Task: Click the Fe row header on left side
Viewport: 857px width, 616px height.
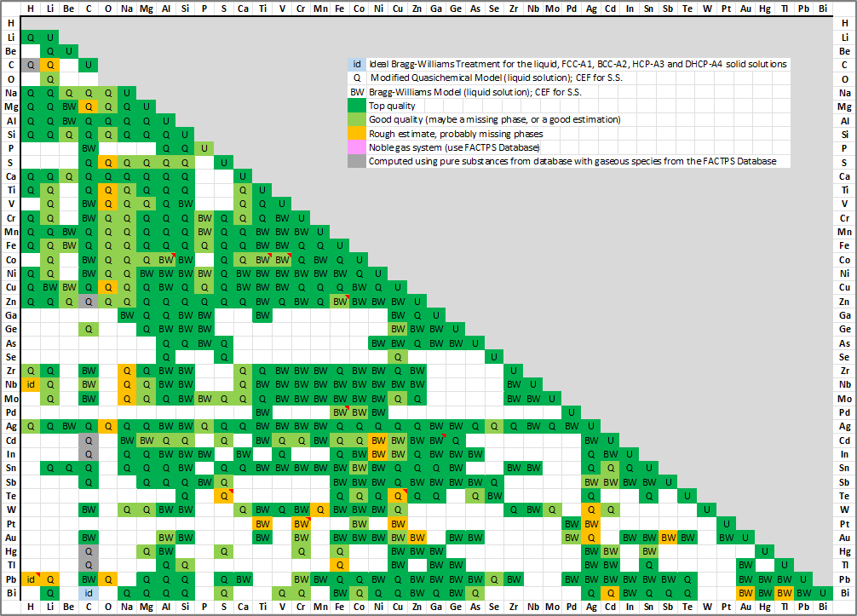Action: [10, 245]
